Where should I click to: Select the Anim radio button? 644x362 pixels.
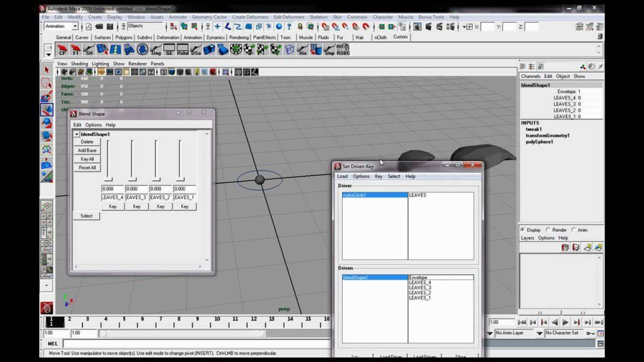pyautogui.click(x=574, y=230)
